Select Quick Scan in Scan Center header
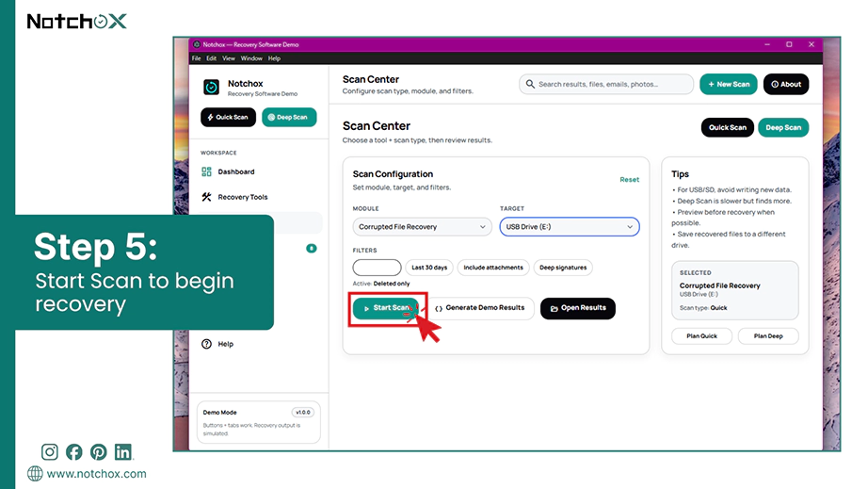This screenshot has width=868, height=489. pos(728,127)
